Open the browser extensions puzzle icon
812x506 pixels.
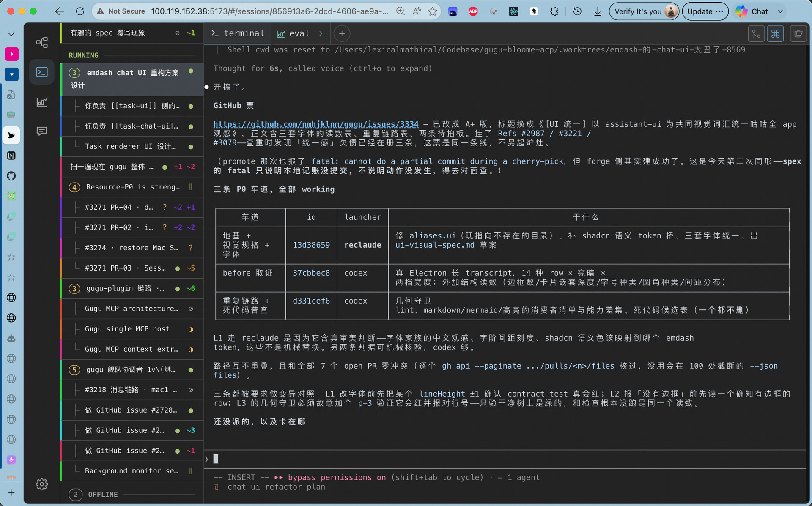554,11
